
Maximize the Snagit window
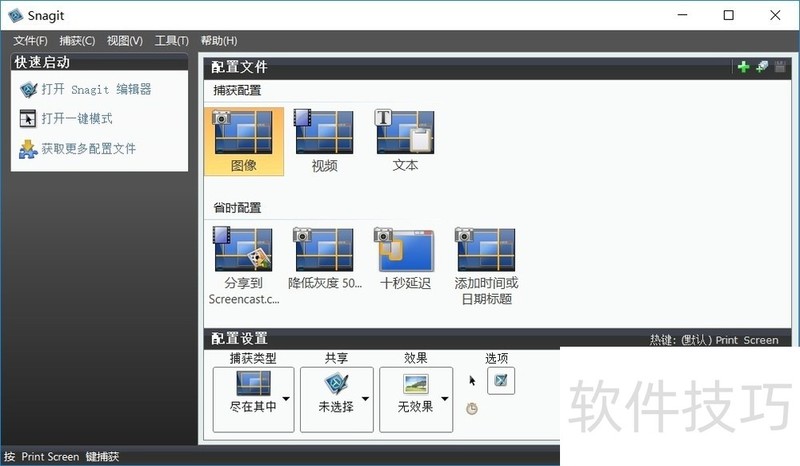pos(729,15)
